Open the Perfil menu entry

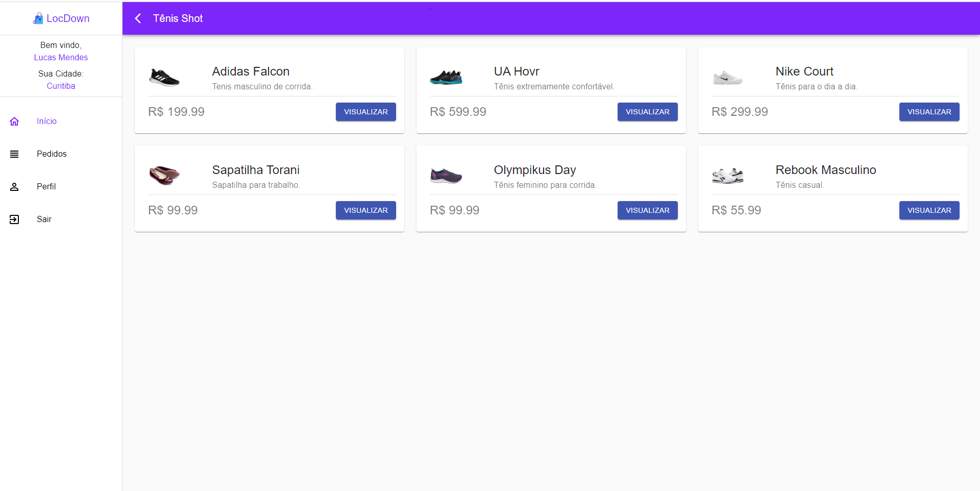[46, 187]
